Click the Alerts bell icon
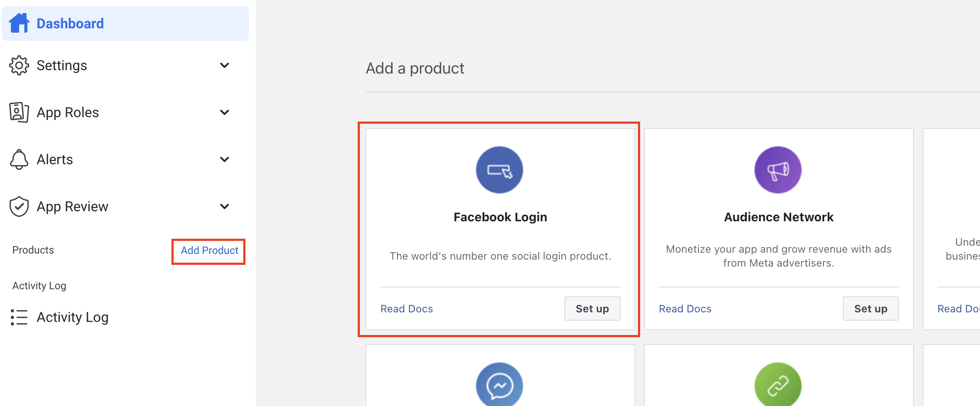980x406 pixels. (x=19, y=159)
